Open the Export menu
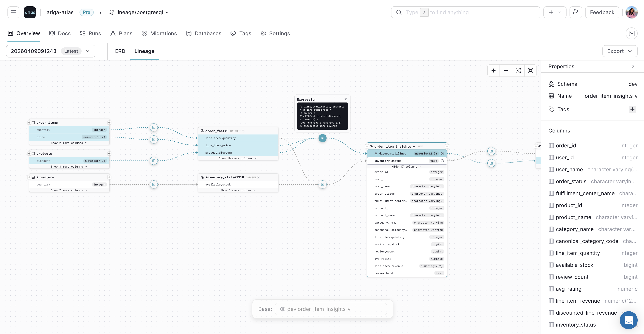The image size is (644, 334). coord(620,51)
